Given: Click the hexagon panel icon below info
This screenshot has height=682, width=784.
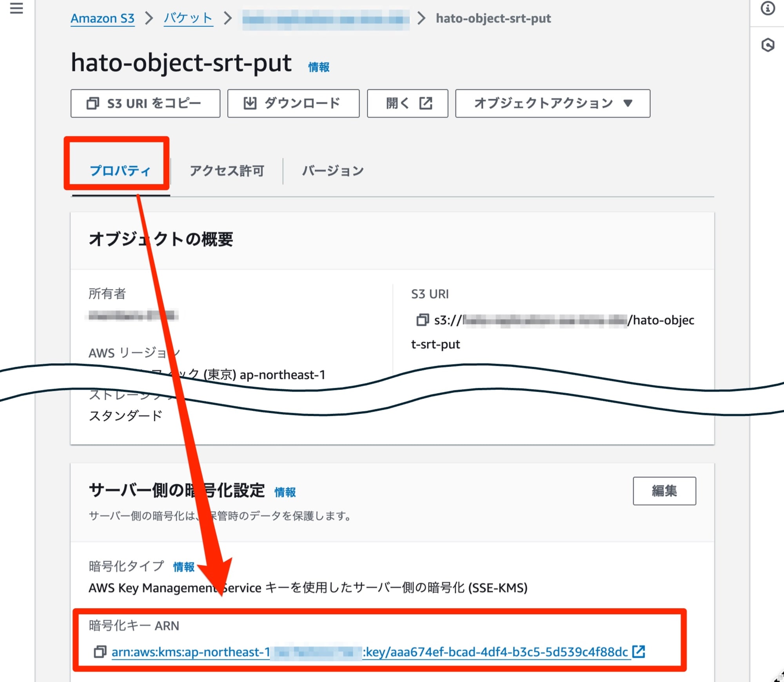Looking at the screenshot, I should [x=768, y=45].
